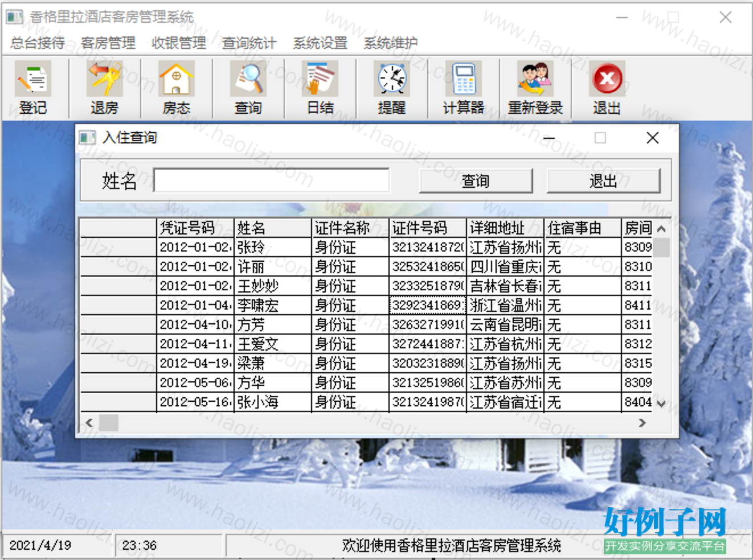
Task: Close the 入住查询 window
Action: [x=653, y=138]
